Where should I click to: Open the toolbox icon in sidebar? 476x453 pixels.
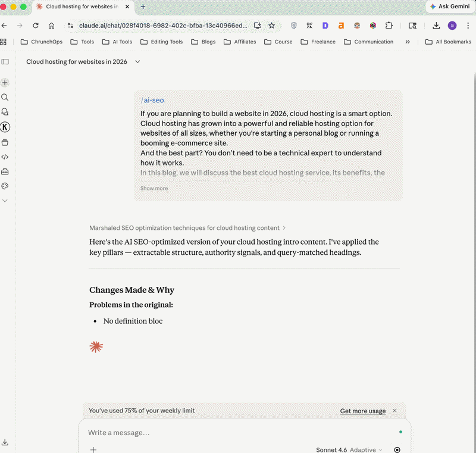(x=5, y=171)
